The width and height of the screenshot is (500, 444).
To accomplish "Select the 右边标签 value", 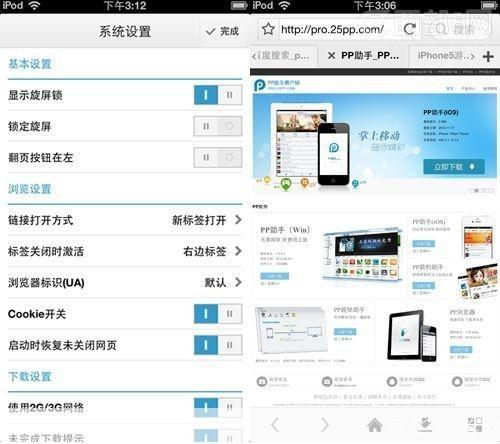I will (205, 251).
